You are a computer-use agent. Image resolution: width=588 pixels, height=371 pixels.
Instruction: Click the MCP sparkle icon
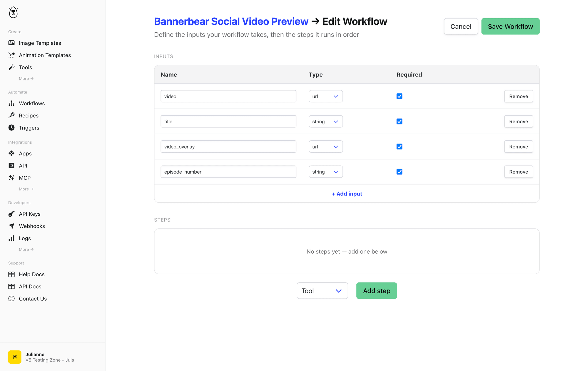(11, 177)
